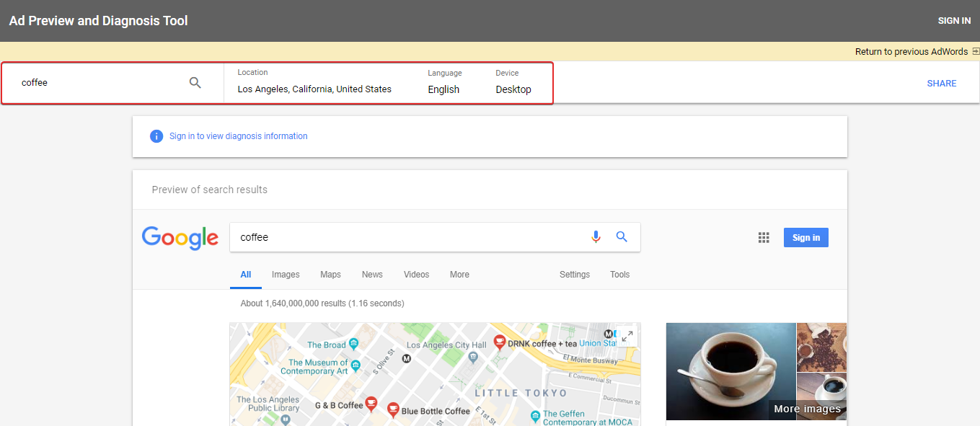Screen dimensions: 980x426
Task: Switch to the Maps tab
Action: coord(330,275)
